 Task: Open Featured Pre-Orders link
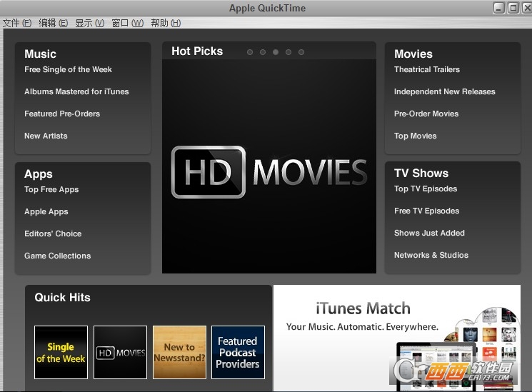(x=62, y=114)
